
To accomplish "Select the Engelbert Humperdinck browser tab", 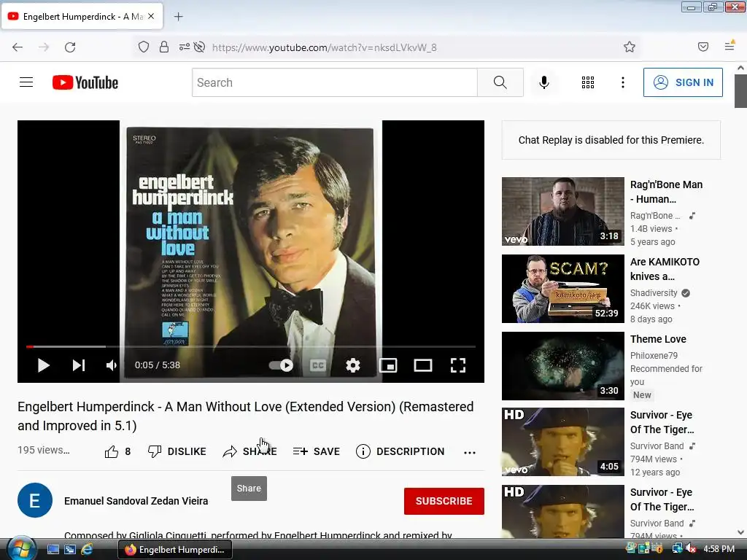I will 83,16.
